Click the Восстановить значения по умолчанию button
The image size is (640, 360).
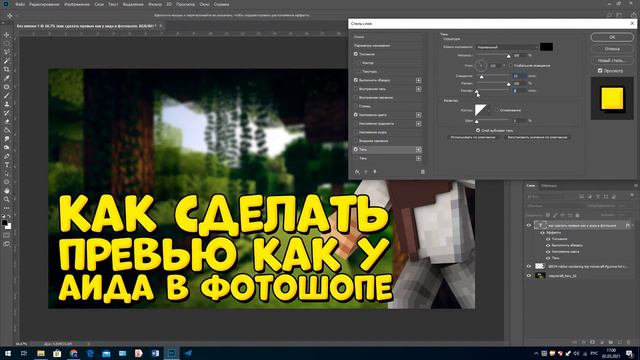point(537,138)
